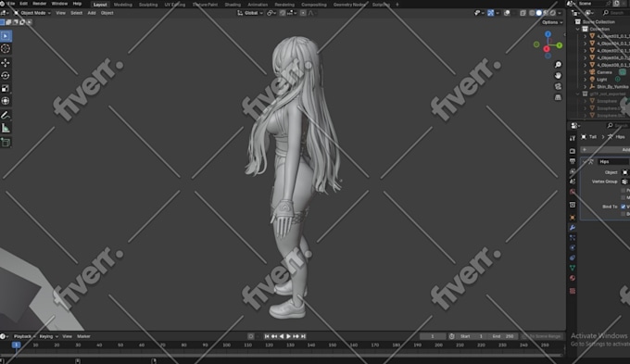Select the Add Cube tool

[6, 143]
